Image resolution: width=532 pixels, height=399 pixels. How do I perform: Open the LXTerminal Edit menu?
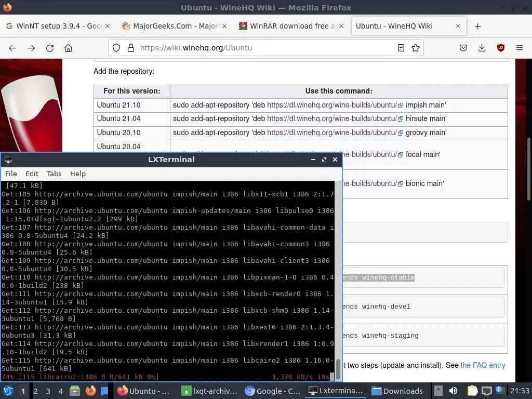pyautogui.click(x=32, y=174)
